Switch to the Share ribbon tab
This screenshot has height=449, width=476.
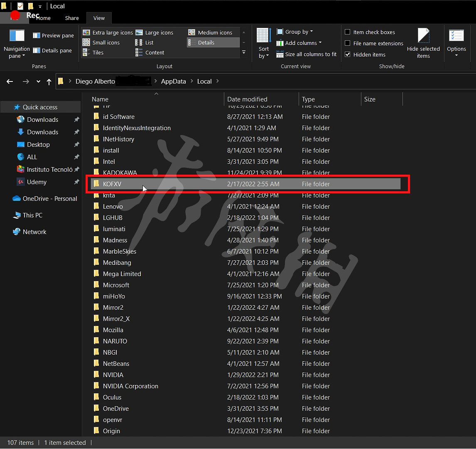point(72,18)
